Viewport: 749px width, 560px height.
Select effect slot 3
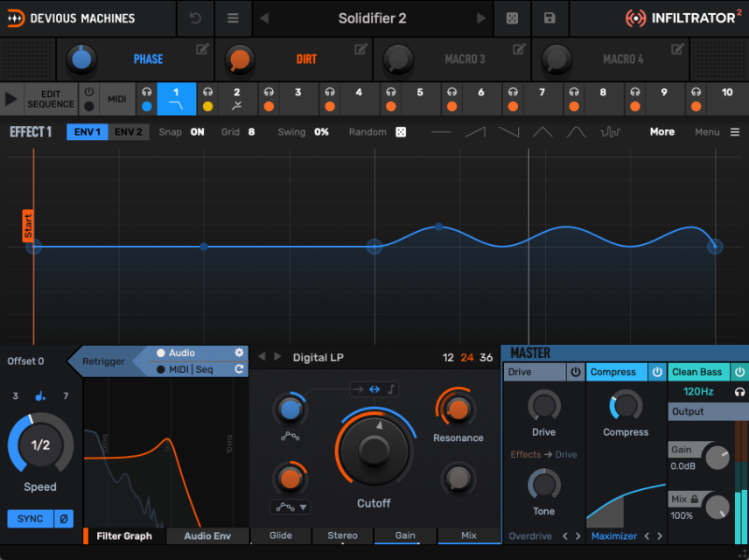298,99
